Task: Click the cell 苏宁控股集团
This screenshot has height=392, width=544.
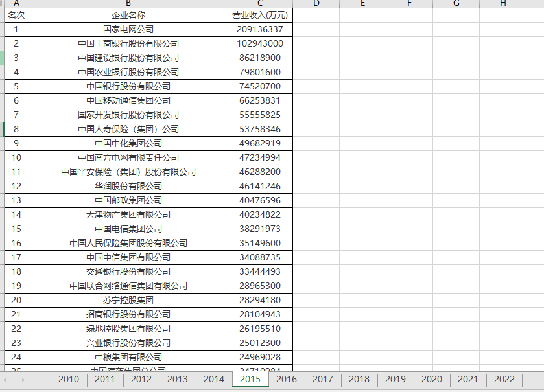Action: 128,300
